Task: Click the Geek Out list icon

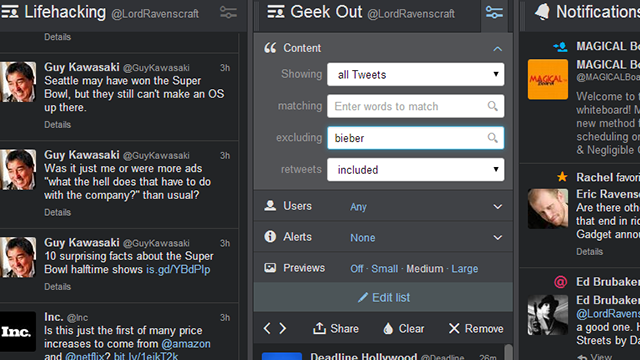Action: tap(276, 12)
